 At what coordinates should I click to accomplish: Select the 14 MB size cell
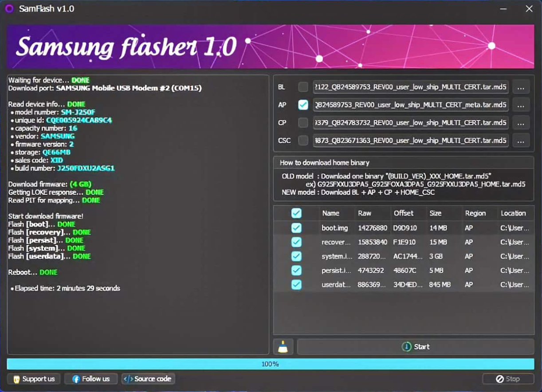438,228
